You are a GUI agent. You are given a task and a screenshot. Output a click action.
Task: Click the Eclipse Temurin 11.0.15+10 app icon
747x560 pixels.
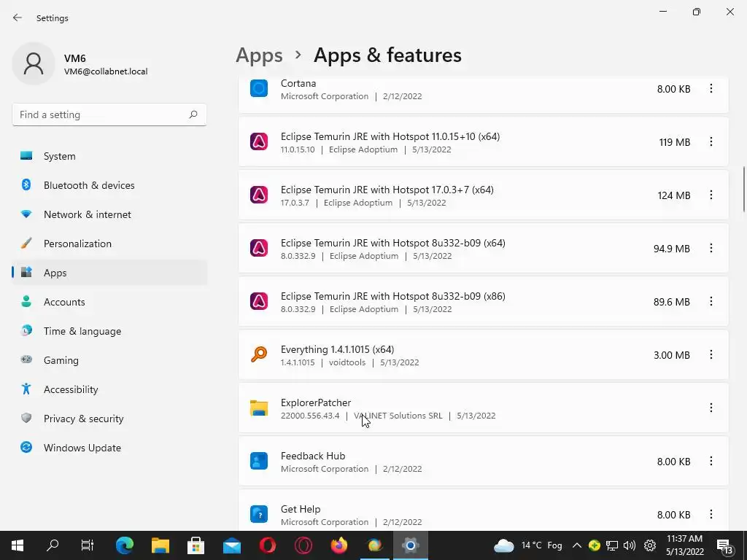pos(259,142)
